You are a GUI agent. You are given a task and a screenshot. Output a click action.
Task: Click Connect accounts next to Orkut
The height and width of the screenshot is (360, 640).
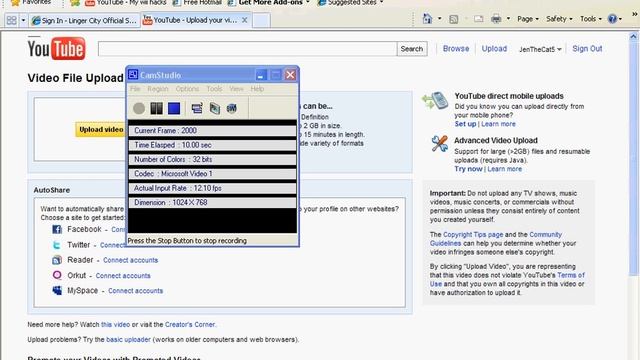123,276
